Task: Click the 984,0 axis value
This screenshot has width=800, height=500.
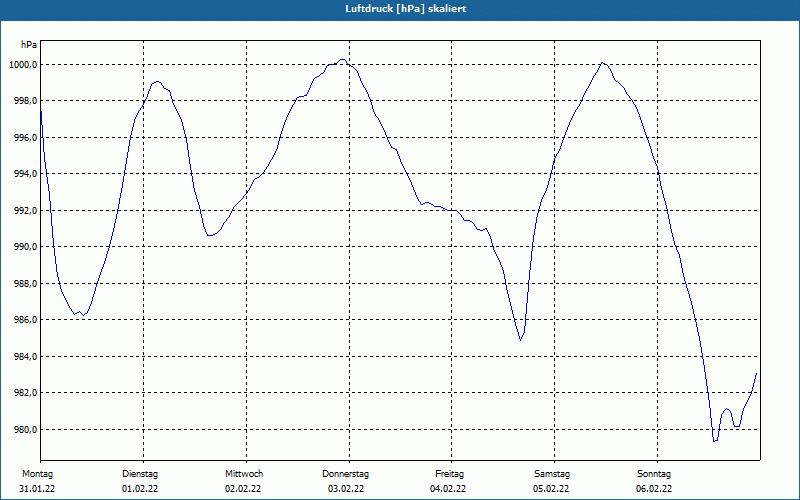Action: tap(27, 357)
